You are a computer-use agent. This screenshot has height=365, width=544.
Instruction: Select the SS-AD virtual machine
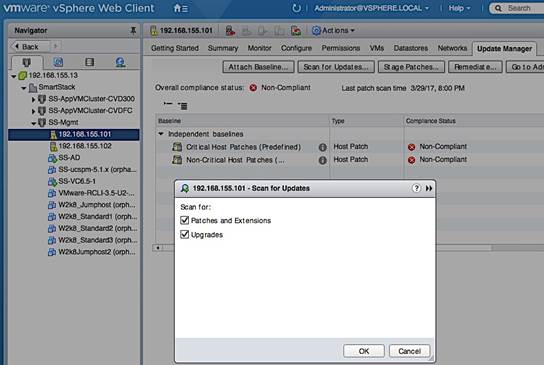tap(64, 158)
